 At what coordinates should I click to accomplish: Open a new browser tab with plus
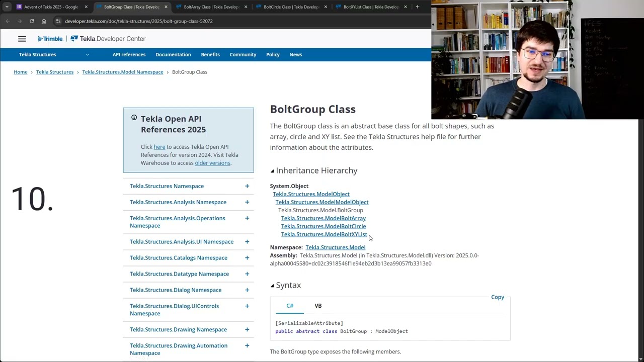click(417, 7)
